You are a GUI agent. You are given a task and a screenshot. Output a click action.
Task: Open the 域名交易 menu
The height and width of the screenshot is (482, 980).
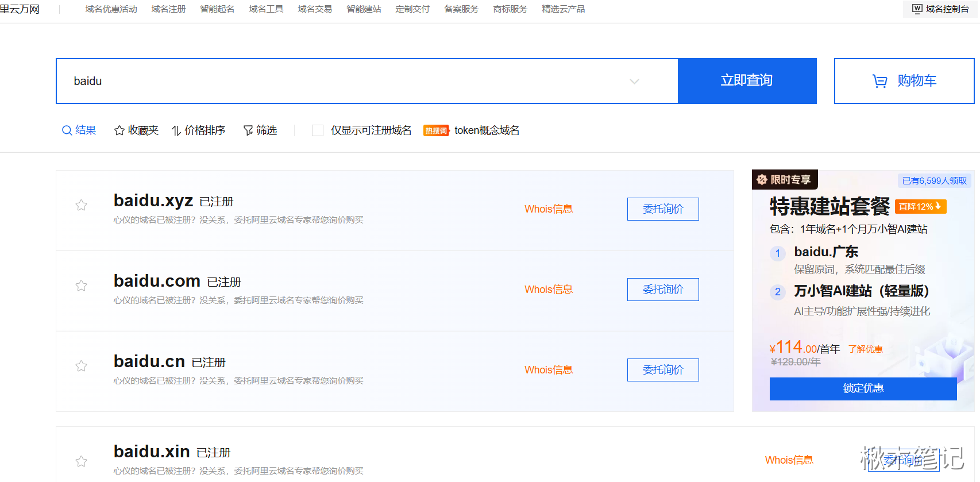(x=315, y=9)
